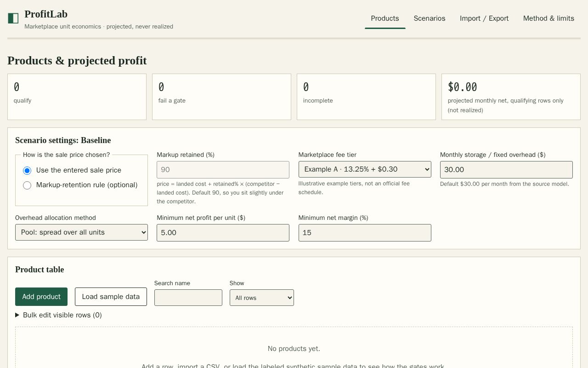Viewport: 588px width, 368px height.
Task: Open the Scenarios tab
Action: click(430, 18)
